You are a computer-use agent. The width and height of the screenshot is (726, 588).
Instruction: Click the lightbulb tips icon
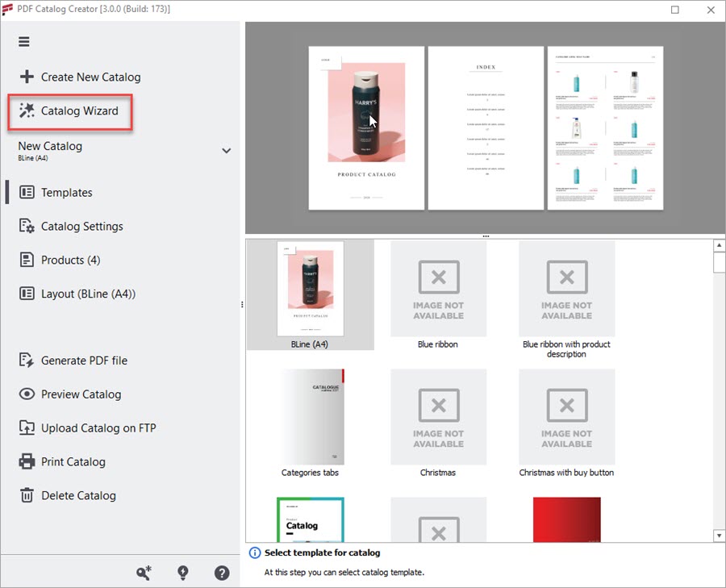click(183, 573)
